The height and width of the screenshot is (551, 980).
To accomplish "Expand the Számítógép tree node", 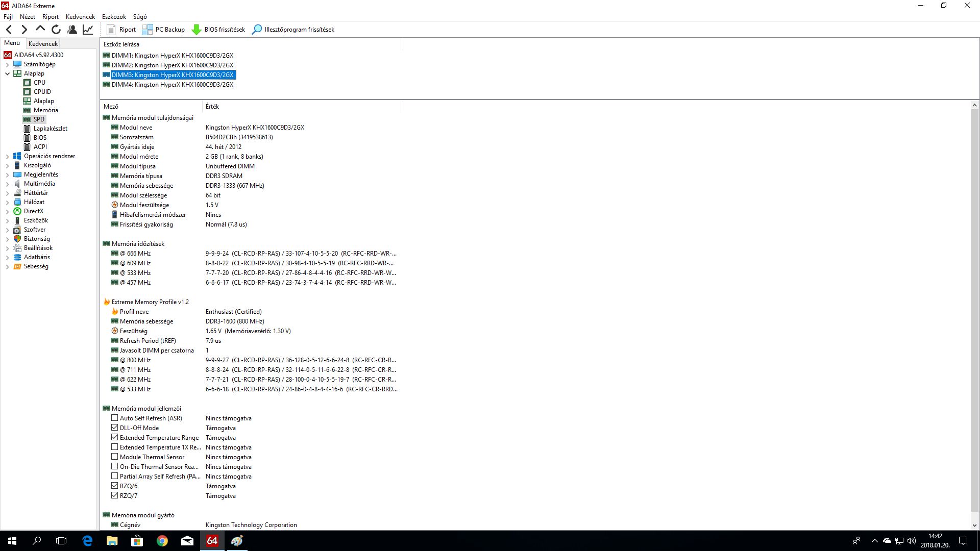I will [8, 65].
